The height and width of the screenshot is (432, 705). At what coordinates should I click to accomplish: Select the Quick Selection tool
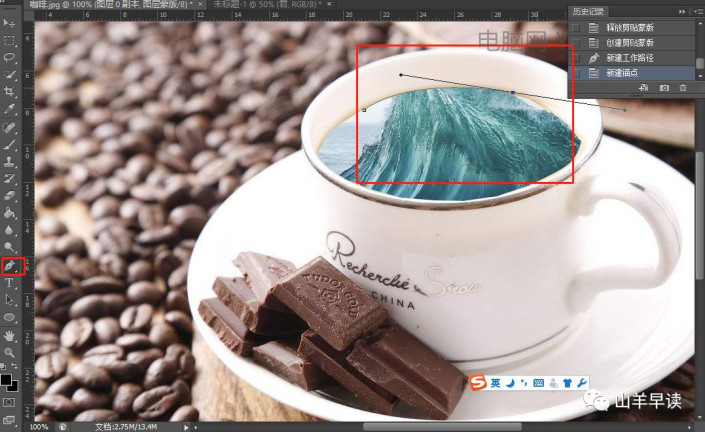pos(9,75)
